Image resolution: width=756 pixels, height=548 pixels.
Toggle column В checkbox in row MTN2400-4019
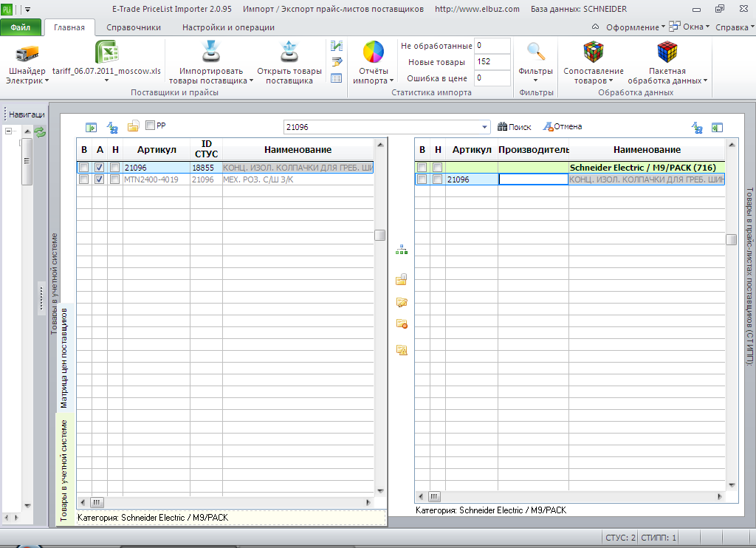[x=84, y=179]
